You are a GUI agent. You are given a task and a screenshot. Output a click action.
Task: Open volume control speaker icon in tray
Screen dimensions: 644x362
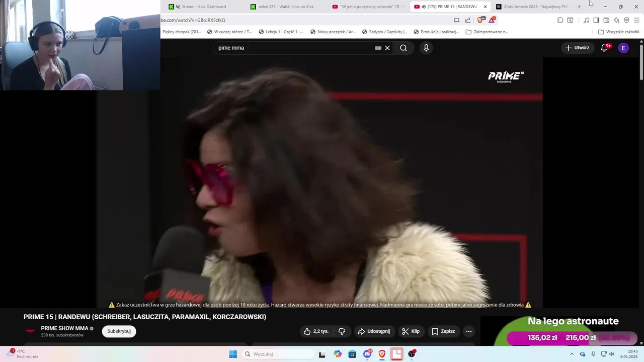pos(612,354)
